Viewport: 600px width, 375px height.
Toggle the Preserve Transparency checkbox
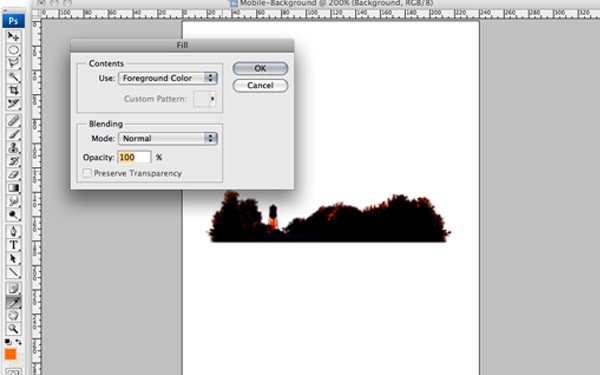[87, 173]
